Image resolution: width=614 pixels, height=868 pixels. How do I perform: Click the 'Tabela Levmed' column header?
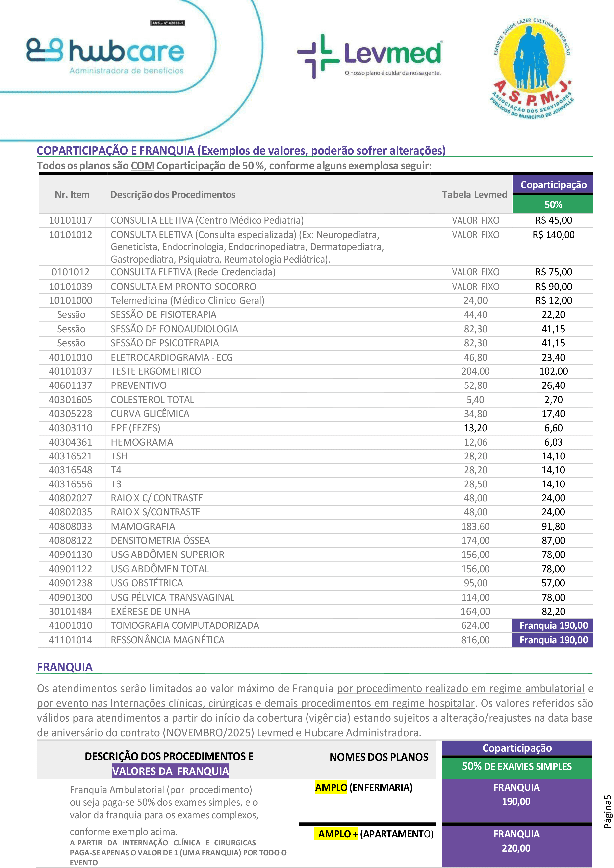(x=474, y=195)
